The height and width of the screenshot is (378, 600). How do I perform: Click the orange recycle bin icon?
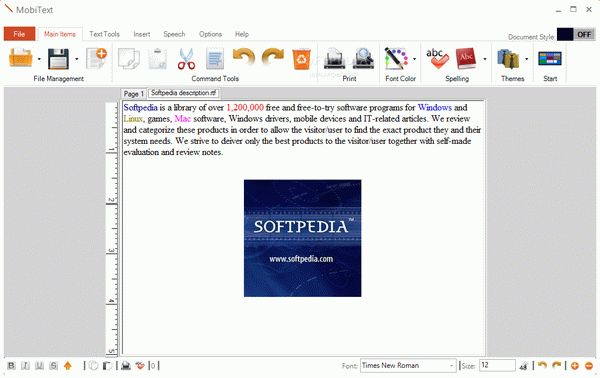click(x=302, y=59)
